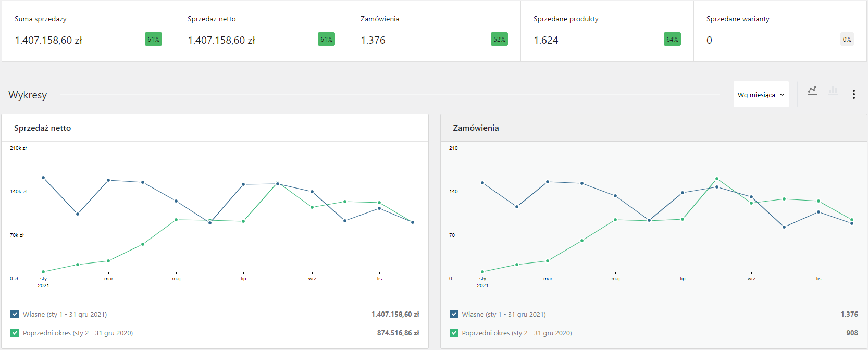Switch to line chart view icon
868x350 pixels.
tap(812, 91)
